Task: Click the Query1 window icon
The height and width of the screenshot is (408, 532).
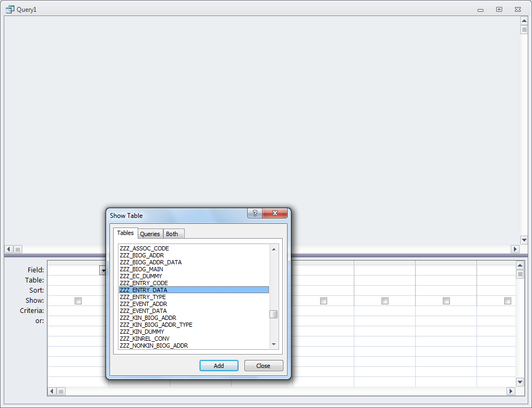Action: click(x=10, y=9)
